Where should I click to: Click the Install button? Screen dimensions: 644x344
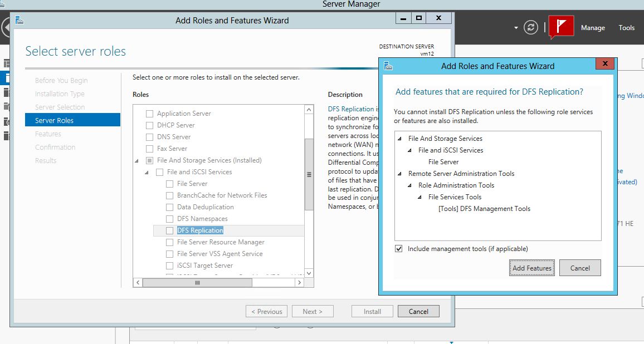(x=372, y=311)
